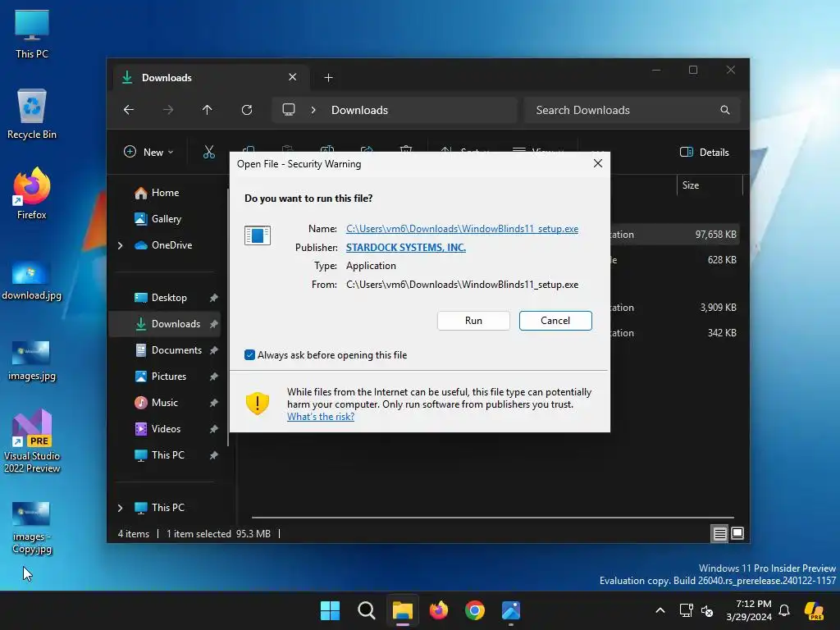Select the Recycle Bin desktop icon

(32, 114)
